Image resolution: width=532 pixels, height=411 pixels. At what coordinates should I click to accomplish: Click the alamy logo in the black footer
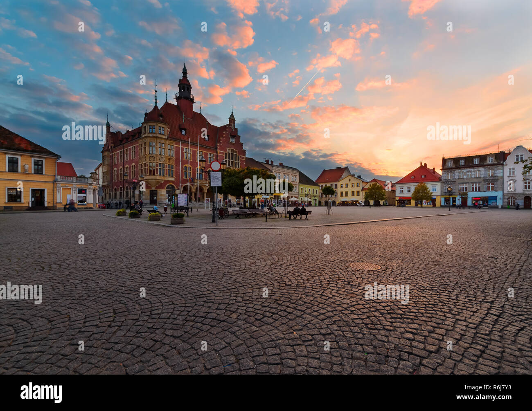[x=41, y=393]
